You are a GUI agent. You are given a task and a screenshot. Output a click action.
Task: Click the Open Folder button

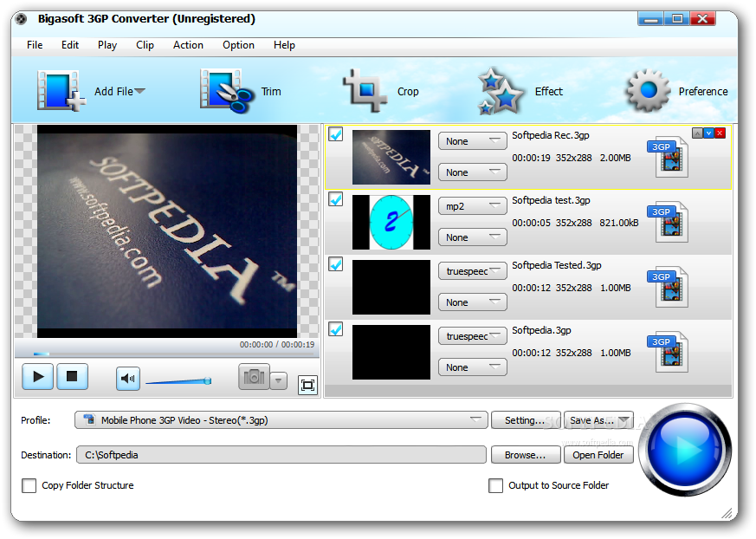point(598,455)
